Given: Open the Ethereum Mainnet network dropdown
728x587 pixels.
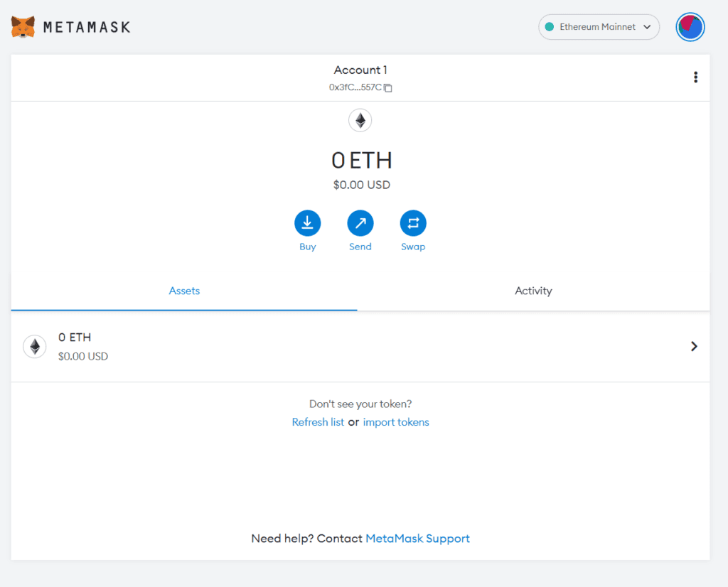Looking at the screenshot, I should (599, 27).
